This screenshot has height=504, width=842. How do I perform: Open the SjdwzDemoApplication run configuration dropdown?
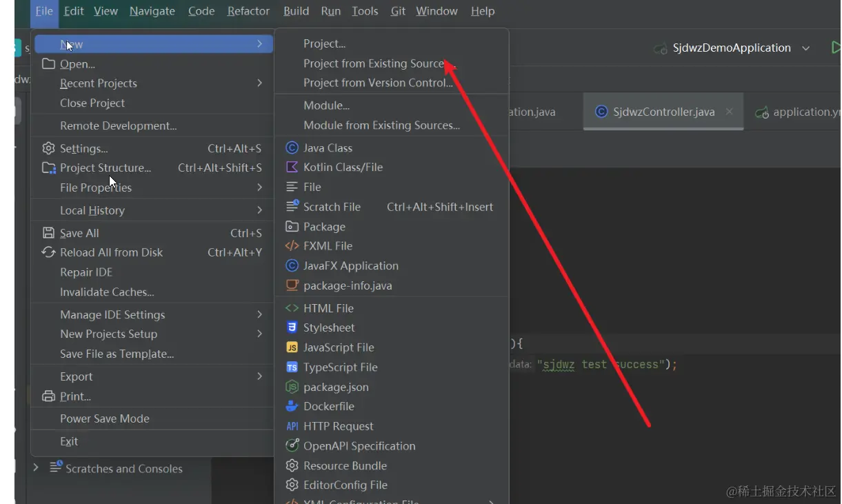(805, 48)
